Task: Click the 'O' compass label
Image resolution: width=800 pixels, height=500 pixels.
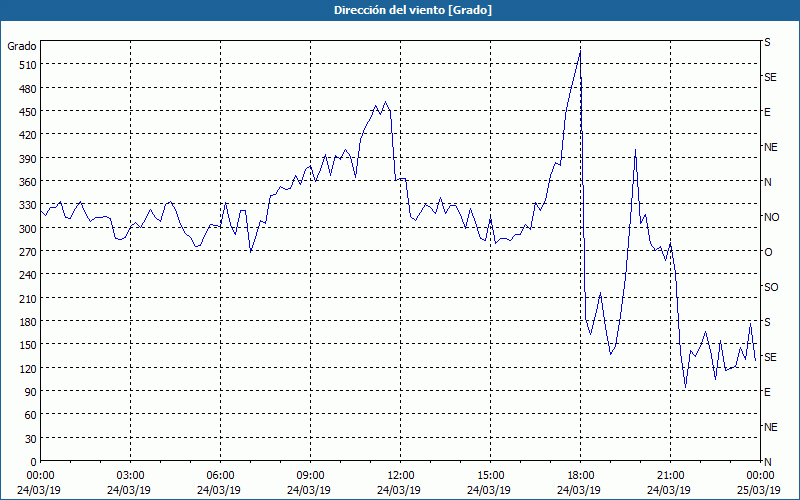Action: (x=768, y=252)
